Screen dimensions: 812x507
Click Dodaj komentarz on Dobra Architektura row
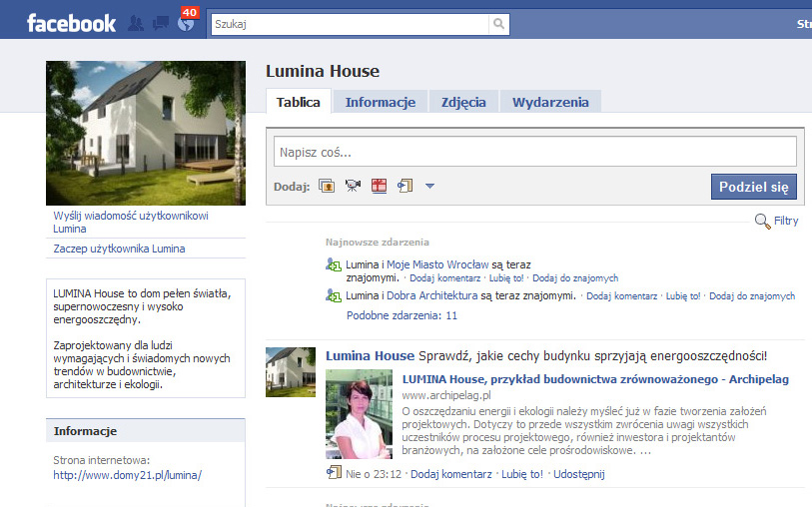point(621,296)
